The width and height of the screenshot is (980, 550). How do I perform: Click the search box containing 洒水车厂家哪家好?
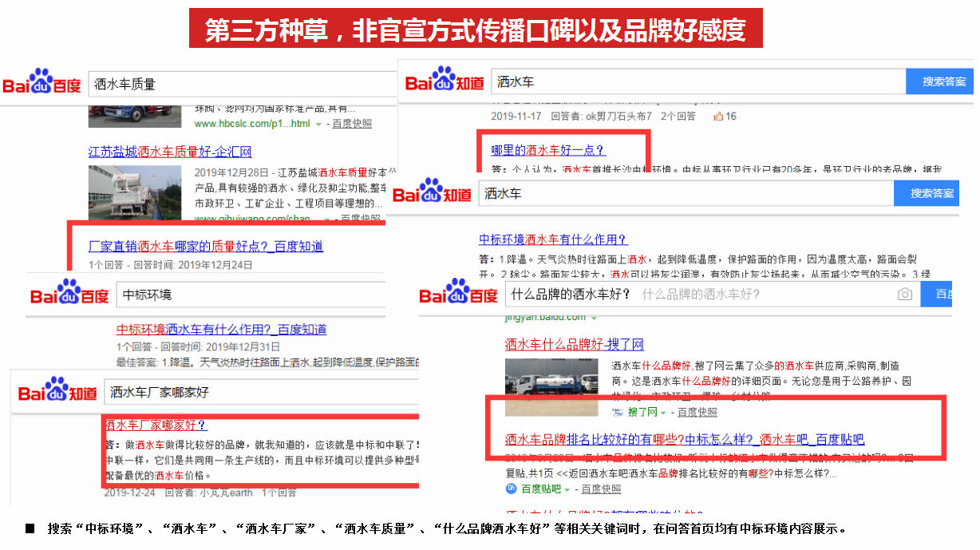click(261, 392)
